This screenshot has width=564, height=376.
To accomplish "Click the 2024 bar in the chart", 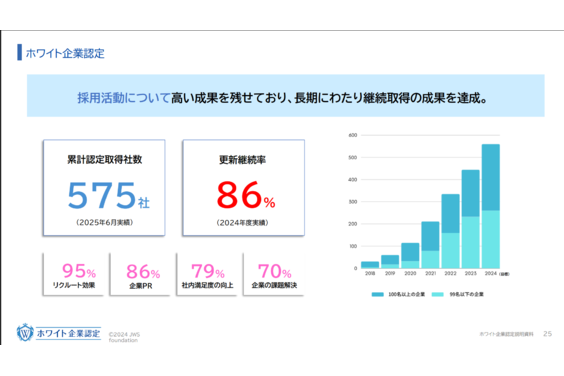I will (491, 206).
